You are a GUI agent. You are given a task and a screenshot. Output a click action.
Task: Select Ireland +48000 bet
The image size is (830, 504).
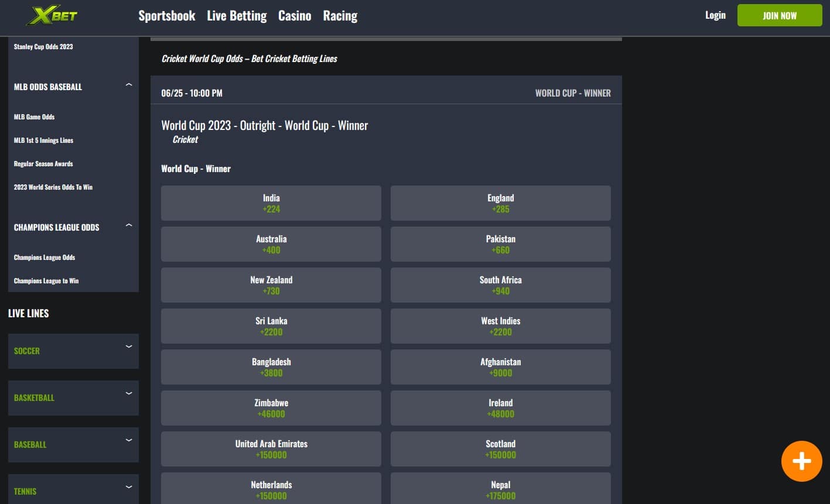point(501,408)
